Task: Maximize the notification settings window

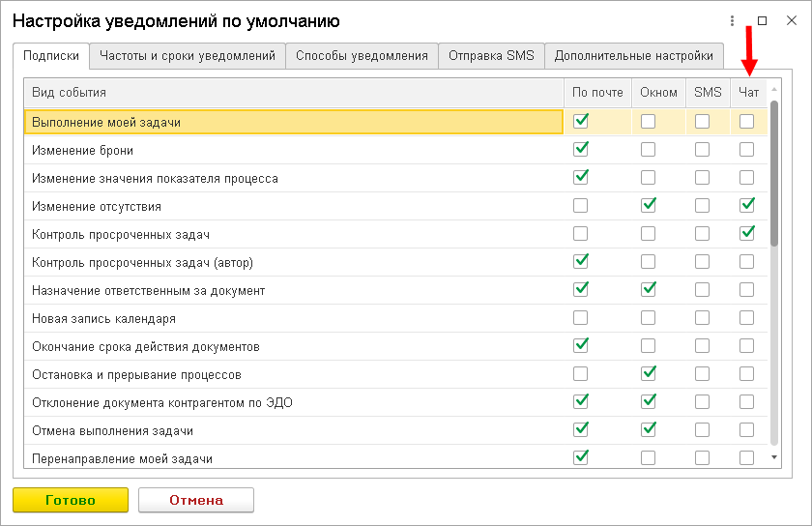Action: click(x=762, y=20)
